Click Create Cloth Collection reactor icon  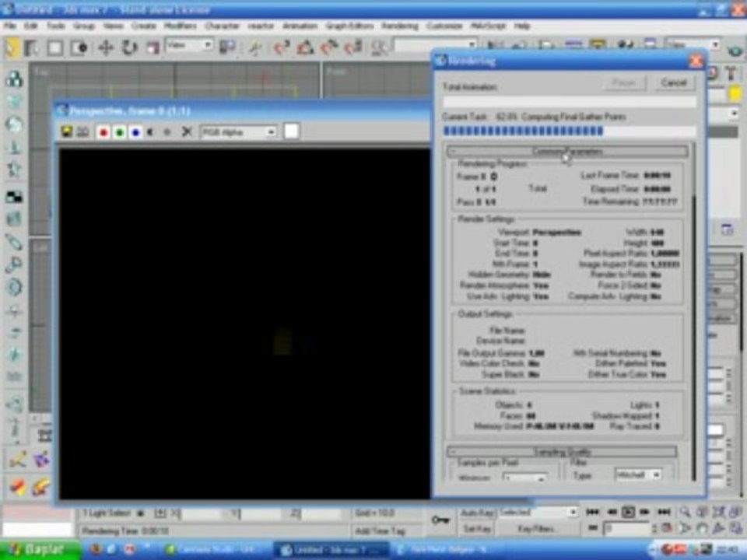(14, 101)
